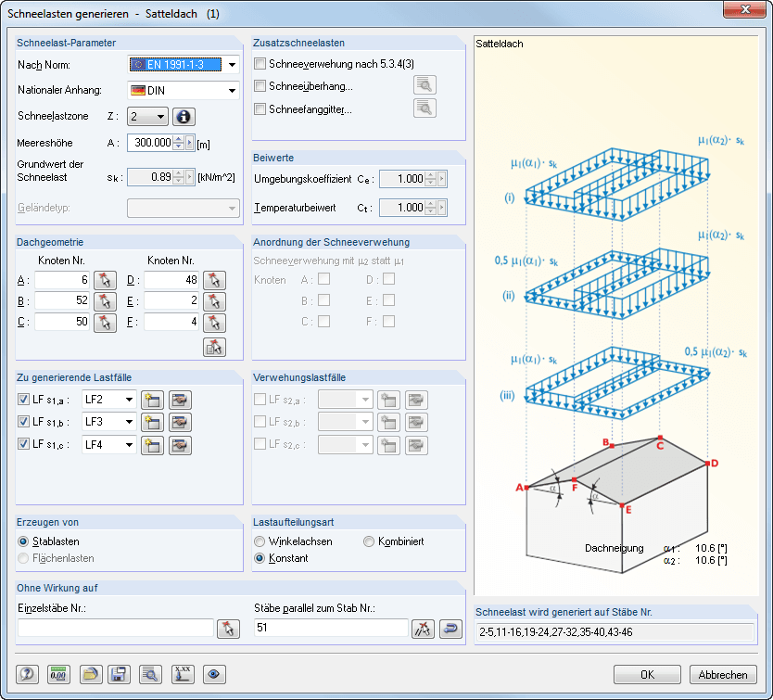Open the Schneelastzone Z dropdown
773x700 pixels.
pos(160,117)
